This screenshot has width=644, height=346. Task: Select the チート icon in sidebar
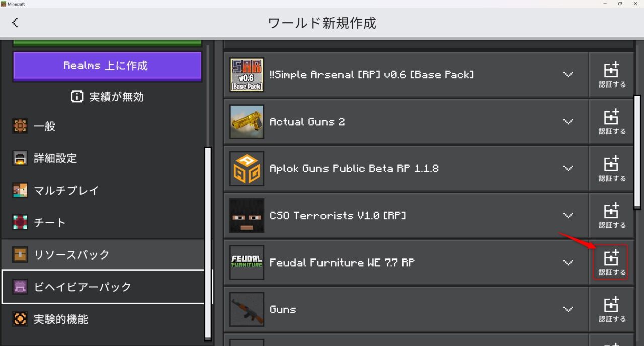20,222
